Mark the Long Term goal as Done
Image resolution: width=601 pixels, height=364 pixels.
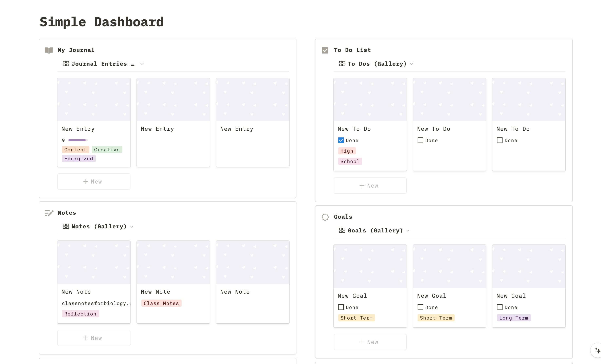tap(499, 307)
